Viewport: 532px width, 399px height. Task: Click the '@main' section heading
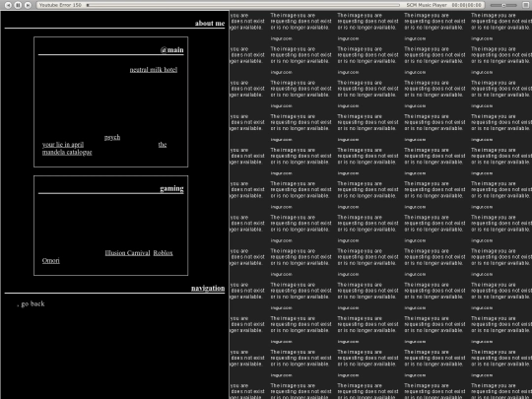click(x=171, y=50)
